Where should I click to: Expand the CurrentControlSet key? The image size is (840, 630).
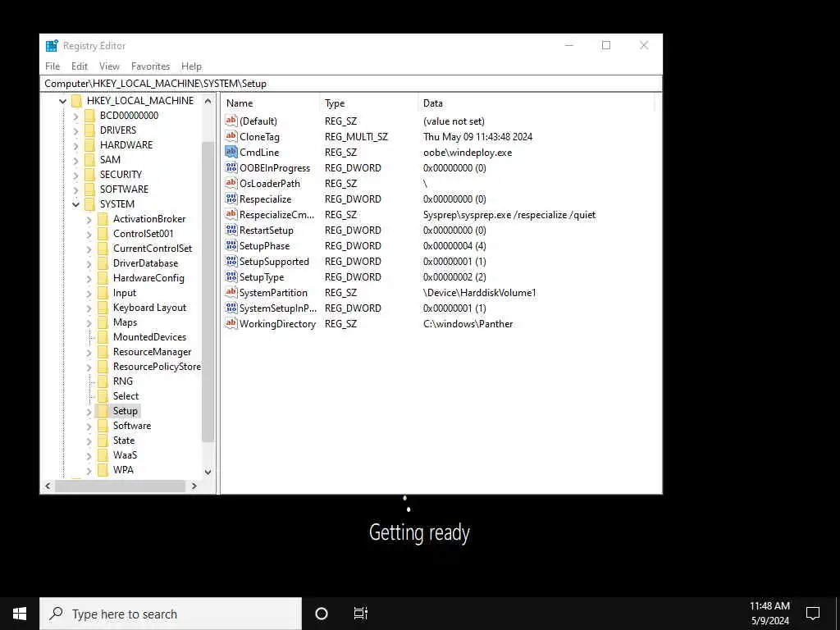tap(89, 249)
